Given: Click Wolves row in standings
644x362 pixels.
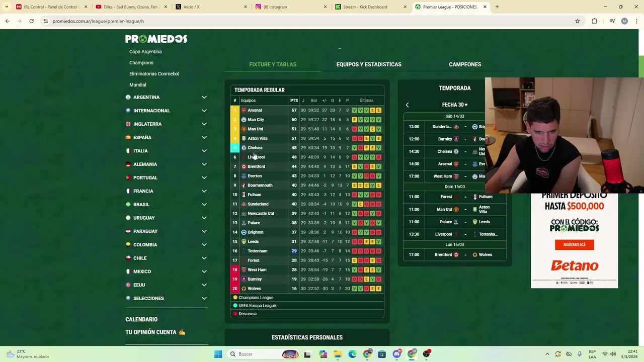Looking at the screenshot, I should pyautogui.click(x=307, y=289).
